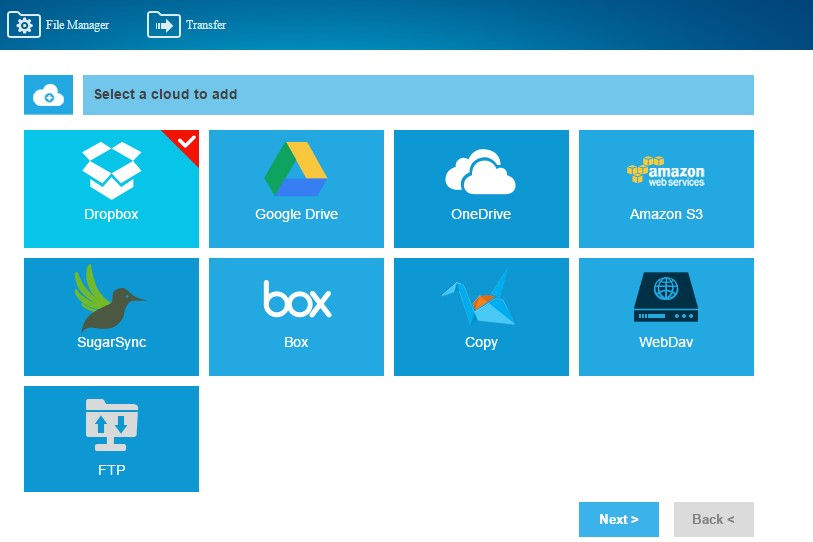The height and width of the screenshot is (542, 813).
Task: Click the 'Select a cloud to add' header
Action: [x=418, y=95]
